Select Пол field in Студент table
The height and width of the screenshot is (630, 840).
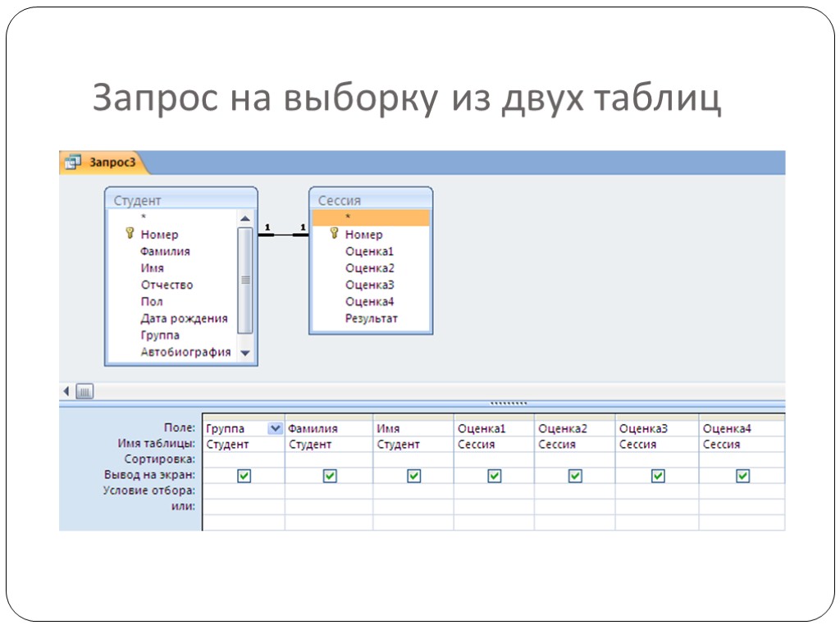(x=151, y=302)
